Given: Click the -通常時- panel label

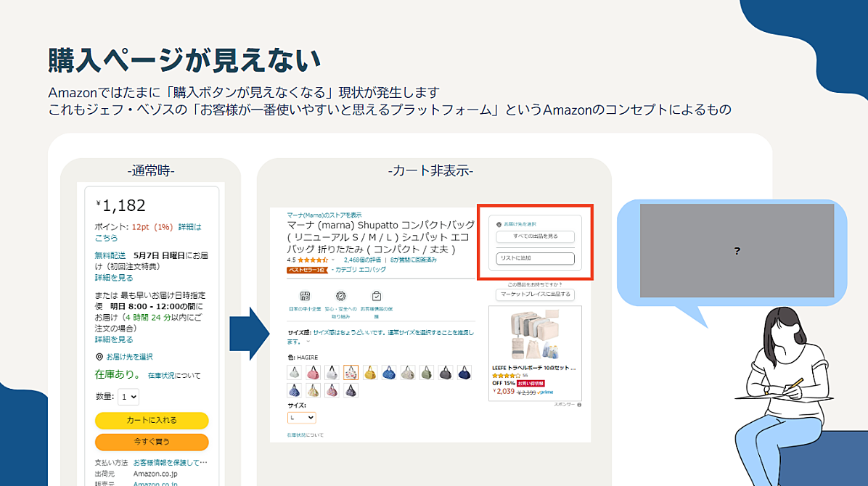Looking at the screenshot, I should point(151,171).
